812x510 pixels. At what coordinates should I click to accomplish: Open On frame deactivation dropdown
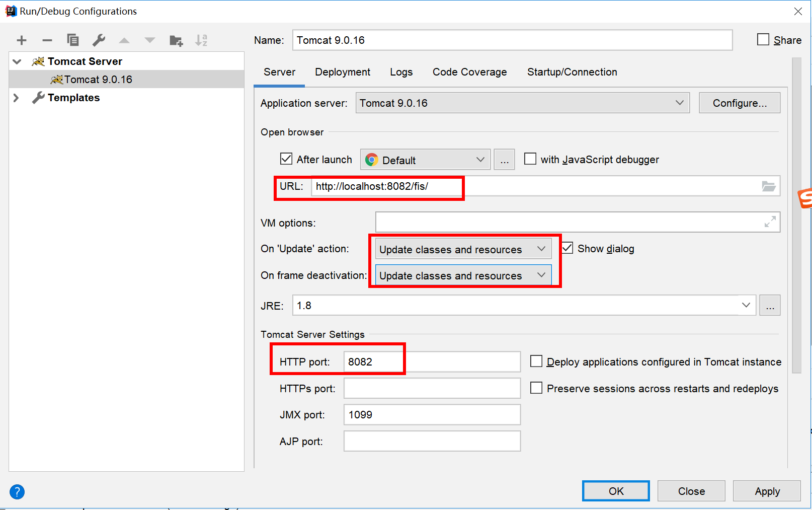point(463,275)
